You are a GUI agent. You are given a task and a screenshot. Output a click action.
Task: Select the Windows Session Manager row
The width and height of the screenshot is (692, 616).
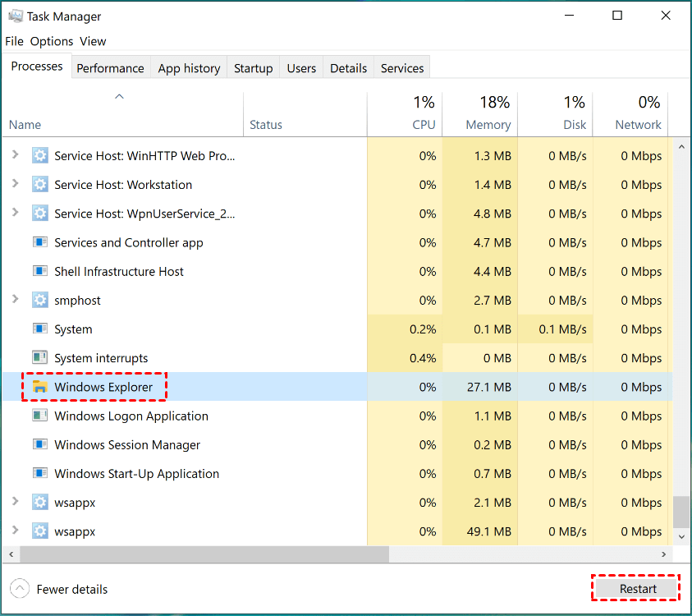[x=127, y=444]
